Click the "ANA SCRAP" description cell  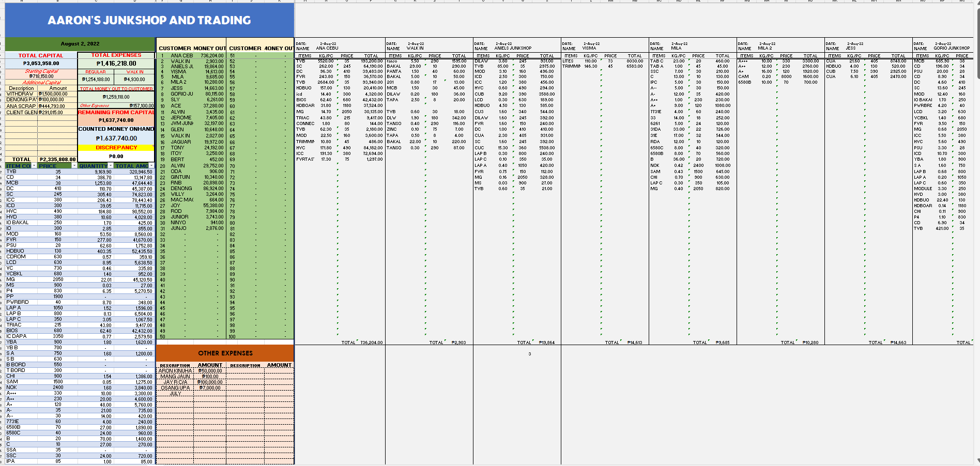pyautogui.click(x=21, y=106)
